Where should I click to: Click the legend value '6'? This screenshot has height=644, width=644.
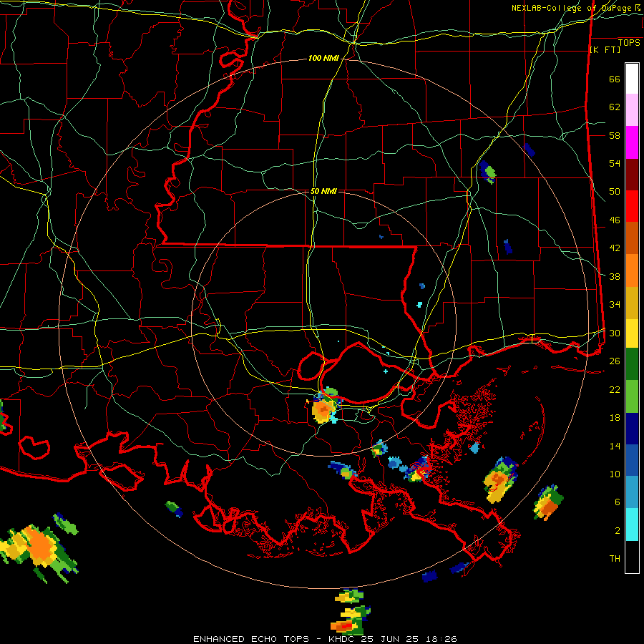[x=617, y=502]
